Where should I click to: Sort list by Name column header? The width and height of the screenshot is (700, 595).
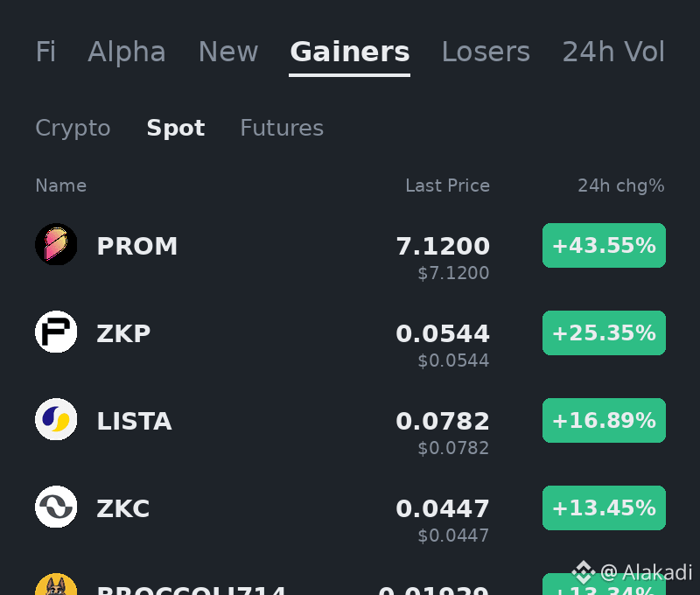pyautogui.click(x=61, y=185)
